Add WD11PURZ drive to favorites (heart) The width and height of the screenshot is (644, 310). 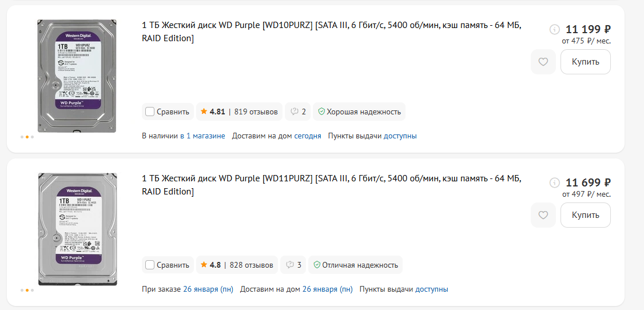543,215
